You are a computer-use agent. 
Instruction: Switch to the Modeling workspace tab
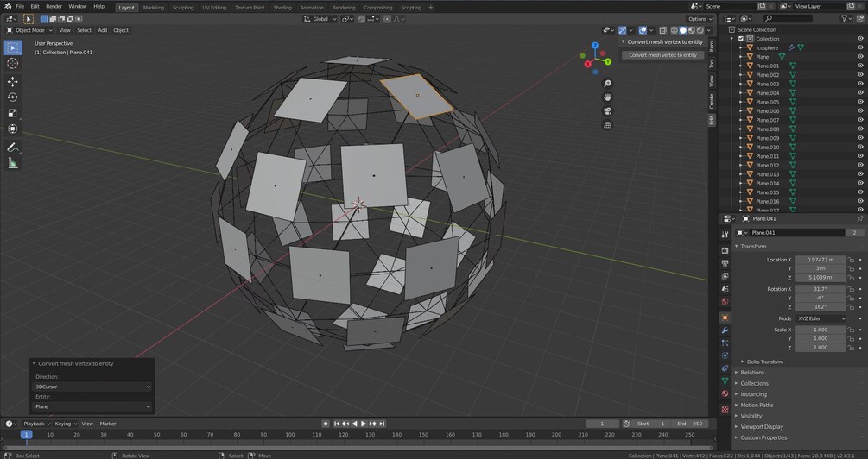(154, 8)
